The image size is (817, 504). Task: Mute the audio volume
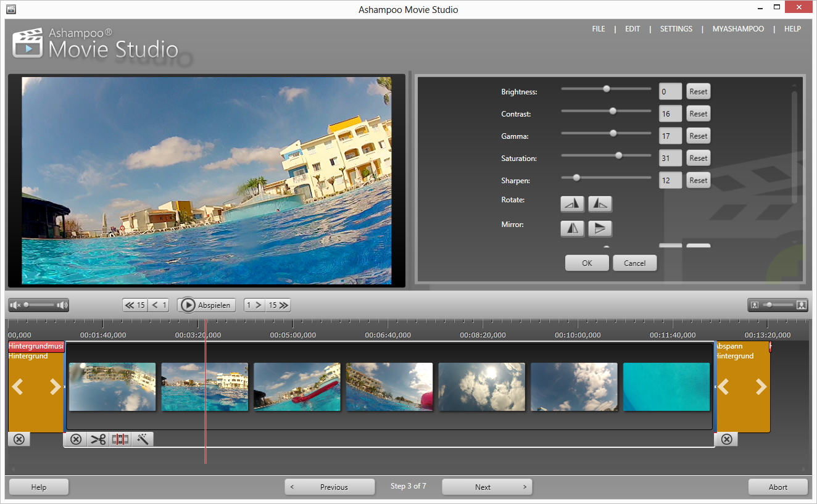[14, 304]
